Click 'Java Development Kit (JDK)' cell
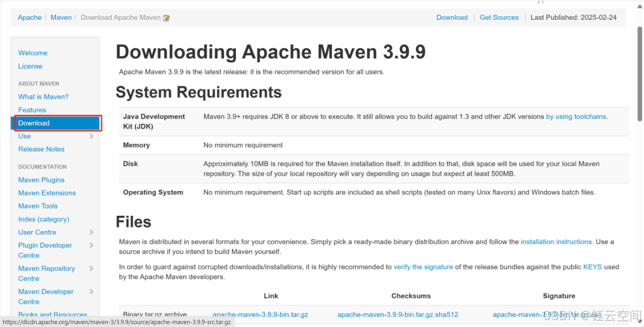This screenshot has height=327, width=644. (154, 122)
